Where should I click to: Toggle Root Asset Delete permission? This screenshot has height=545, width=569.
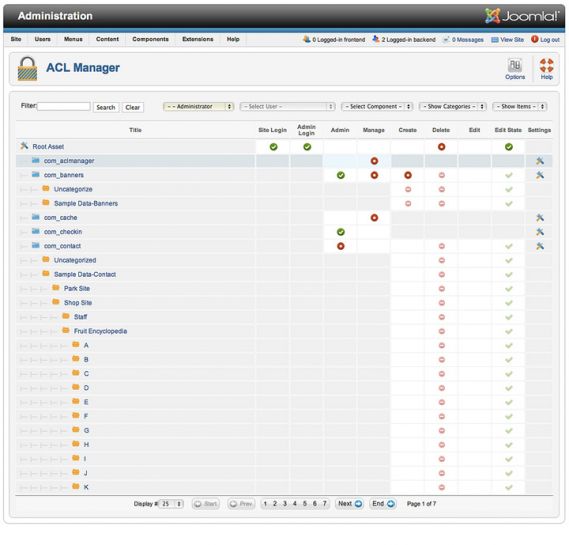click(441, 147)
